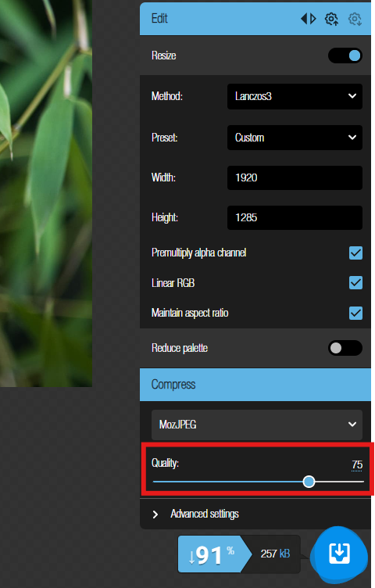Click the Advanced settings chevron arrow
This screenshot has height=588, width=375.
point(155,514)
